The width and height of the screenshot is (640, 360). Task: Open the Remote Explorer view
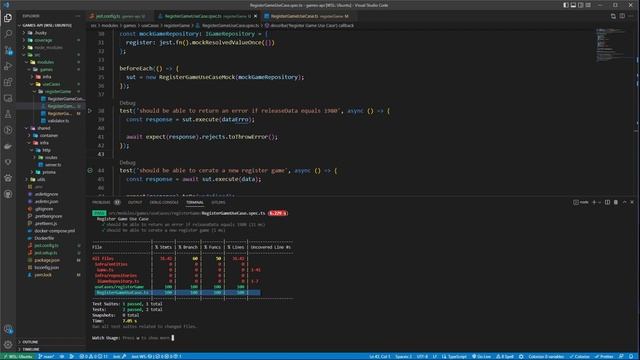click(x=8, y=98)
